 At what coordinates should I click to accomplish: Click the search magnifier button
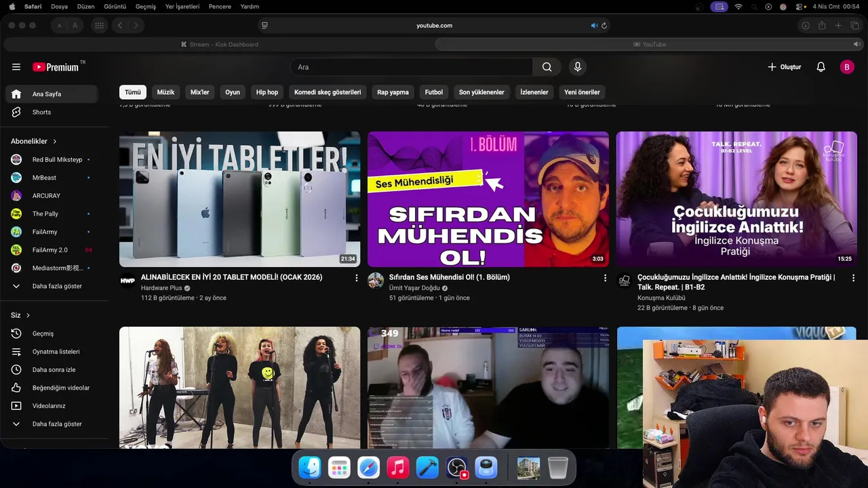pos(547,67)
